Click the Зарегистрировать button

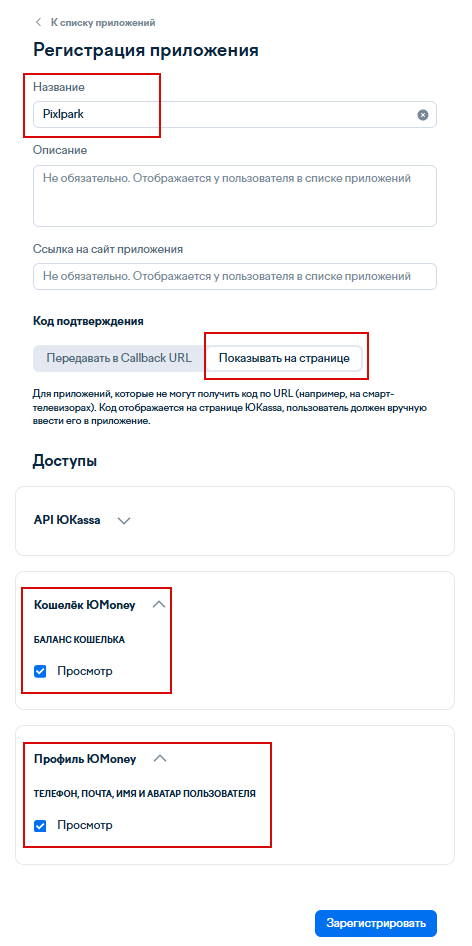pos(376,922)
